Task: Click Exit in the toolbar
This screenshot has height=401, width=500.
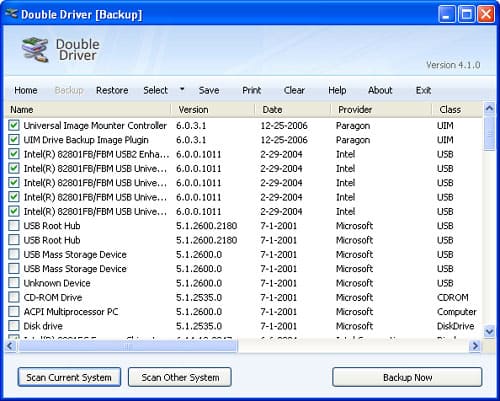Action: [423, 90]
